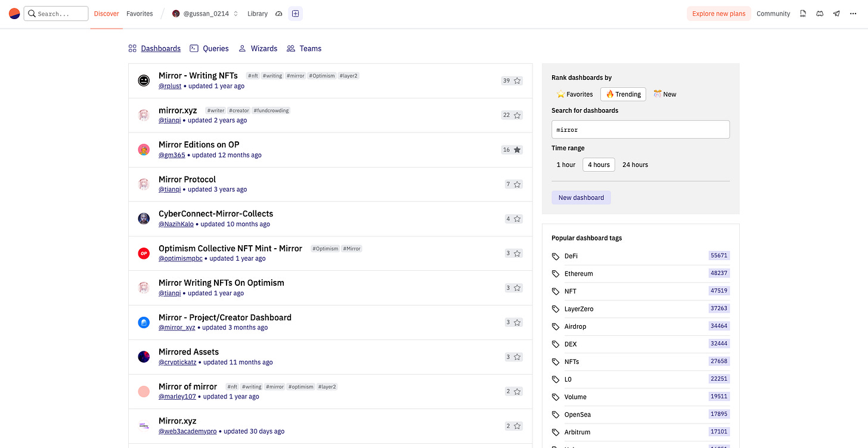Click the tag icon next to Ethereum
The image size is (868, 448).
point(556,274)
